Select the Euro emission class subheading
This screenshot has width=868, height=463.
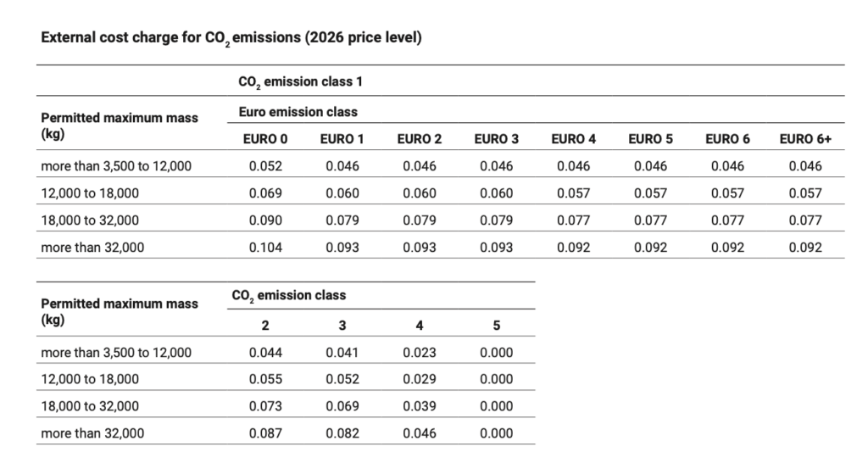coord(298,112)
